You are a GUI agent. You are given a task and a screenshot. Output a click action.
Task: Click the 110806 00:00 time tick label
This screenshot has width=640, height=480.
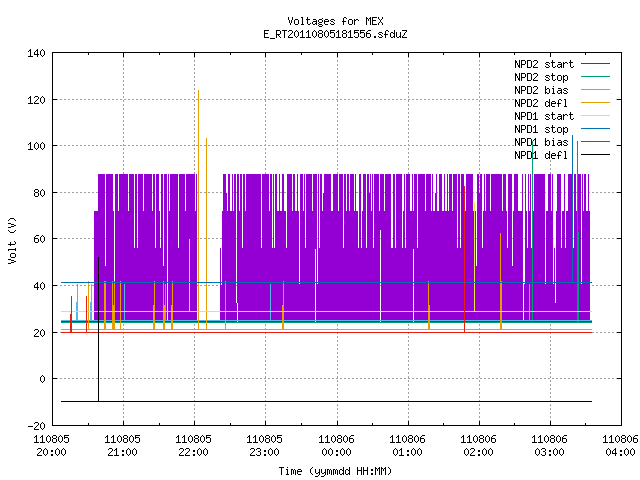coord(336,446)
